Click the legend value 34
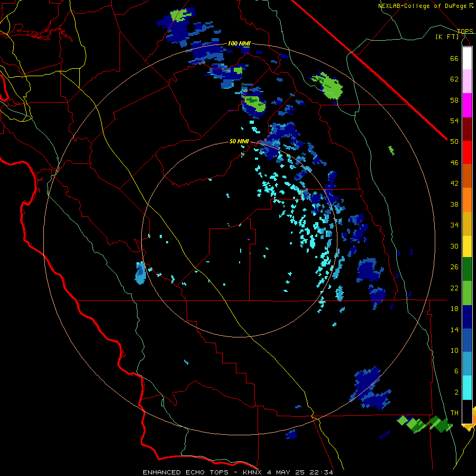 454,225
